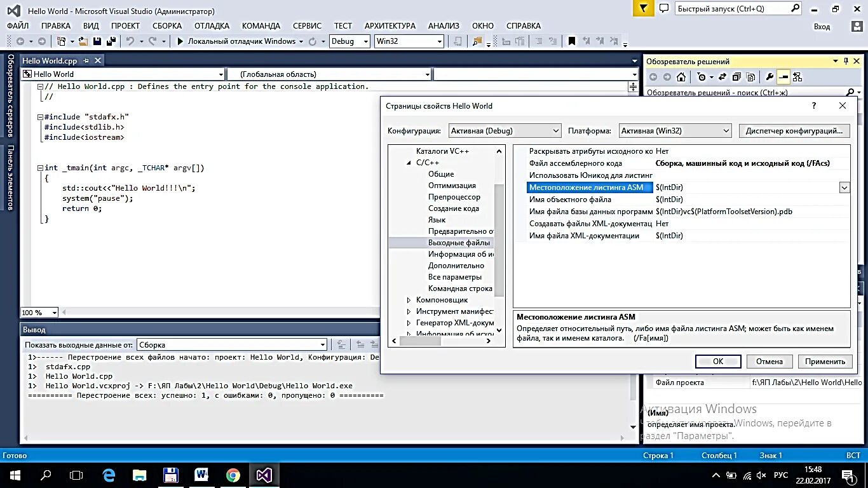
Task: Open the ОТЛАДКА menu
Action: click(212, 26)
